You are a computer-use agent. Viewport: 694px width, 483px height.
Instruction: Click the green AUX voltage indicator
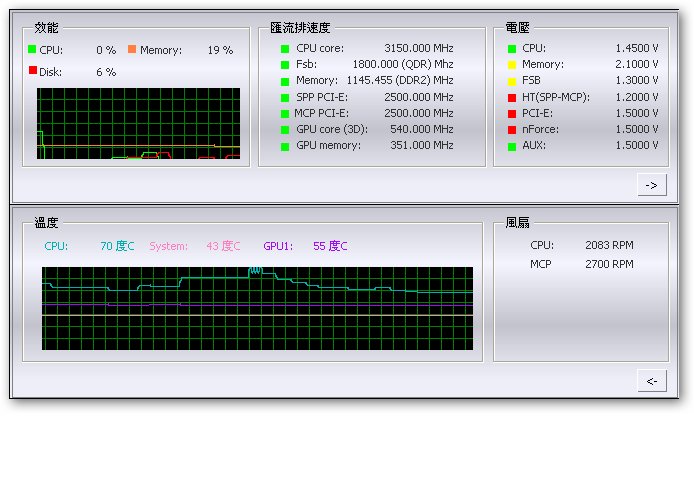pyautogui.click(x=512, y=145)
